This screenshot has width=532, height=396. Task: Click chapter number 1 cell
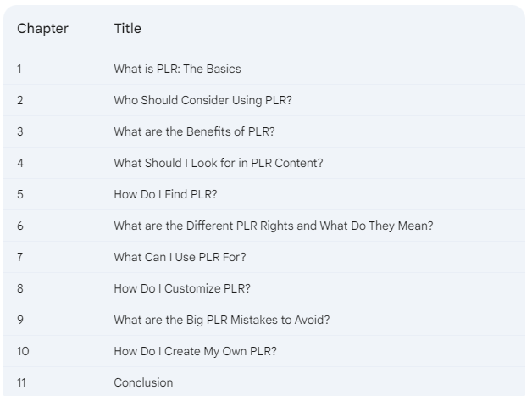[19, 69]
